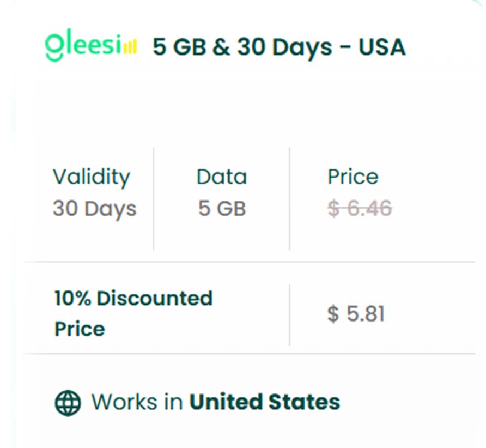486x448 pixels.
Task: Click the "30 Days" validity value
Action: [94, 209]
